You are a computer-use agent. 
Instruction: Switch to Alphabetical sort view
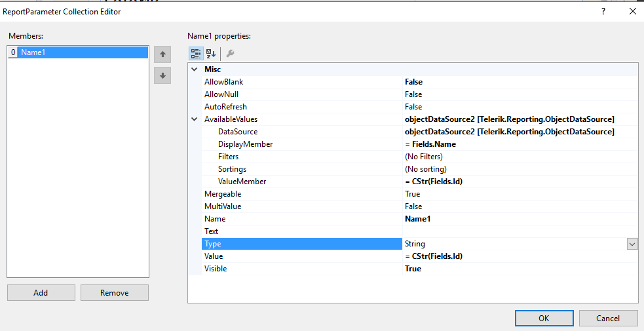211,53
